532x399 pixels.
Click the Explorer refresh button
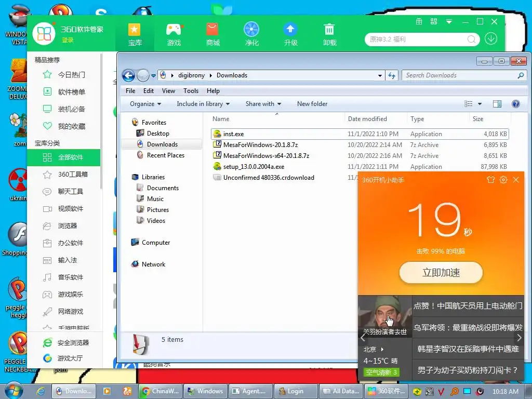click(x=392, y=76)
